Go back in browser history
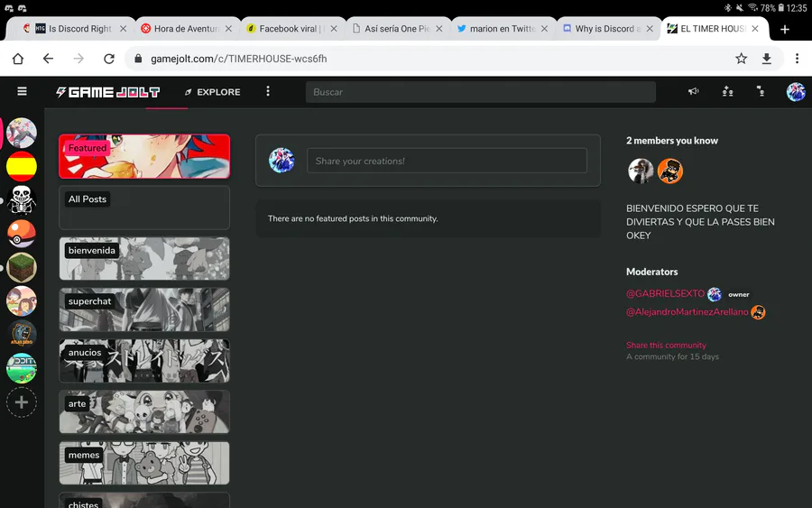 click(48, 59)
